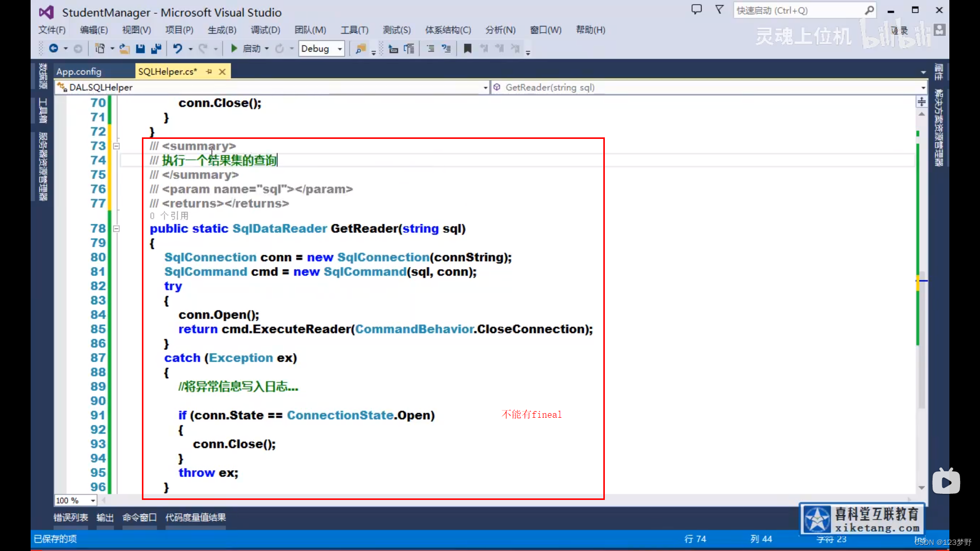Open the 输出 panel tab
This screenshot has height=551, width=980.
tap(105, 517)
